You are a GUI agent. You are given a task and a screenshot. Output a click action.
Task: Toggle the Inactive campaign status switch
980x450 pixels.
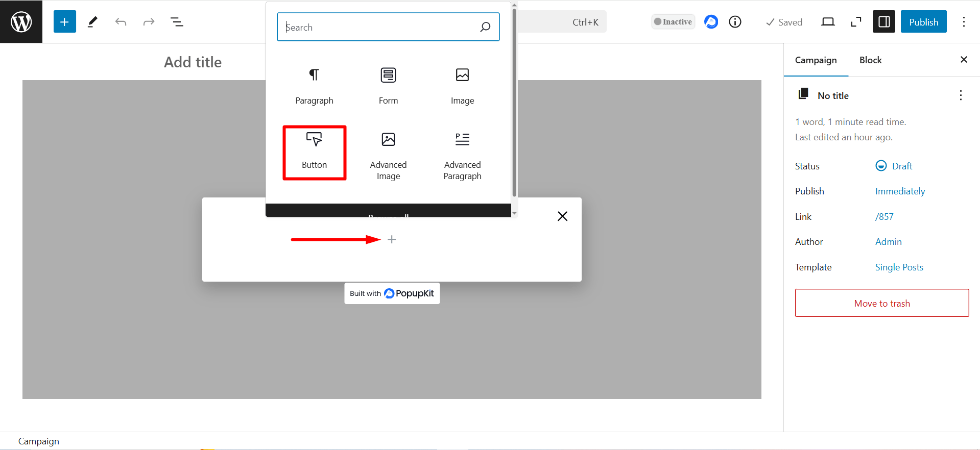point(673,22)
